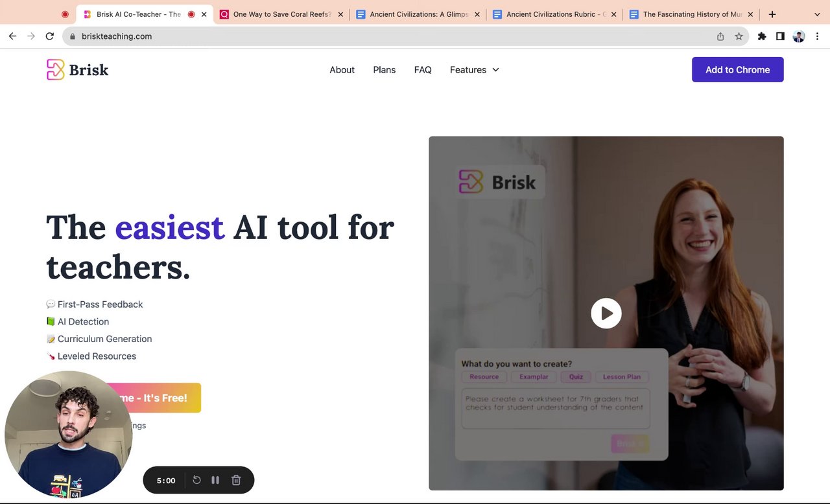Screen dimensions: 830x504
Task: Click the presenter webcam bubble
Action: tap(69, 435)
